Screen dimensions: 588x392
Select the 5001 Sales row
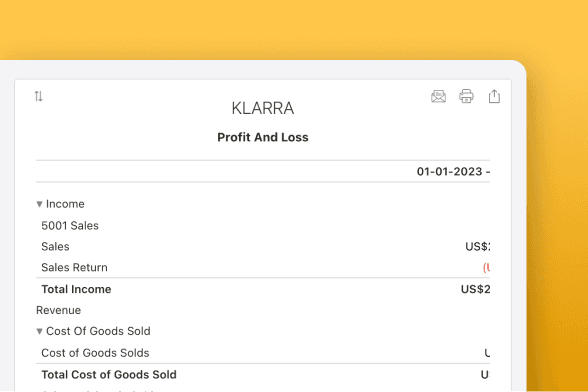click(x=263, y=225)
